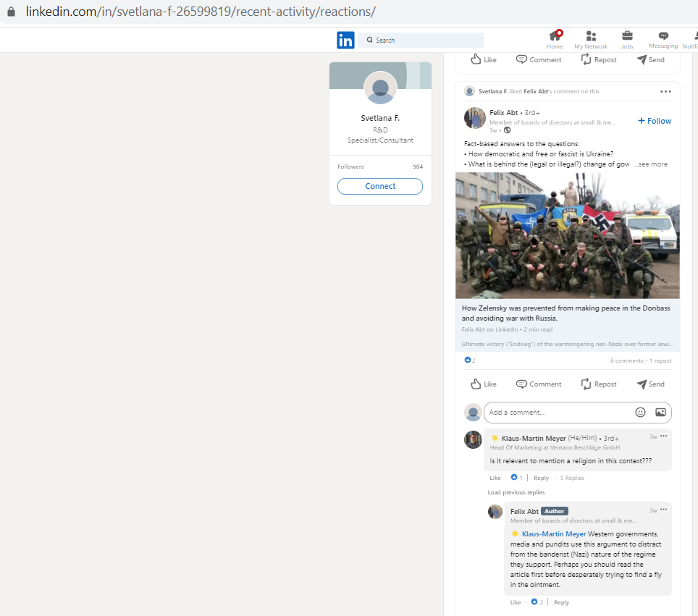
Task: Click Klaus-Martin Meyer mention in reply
Action: pos(554,534)
